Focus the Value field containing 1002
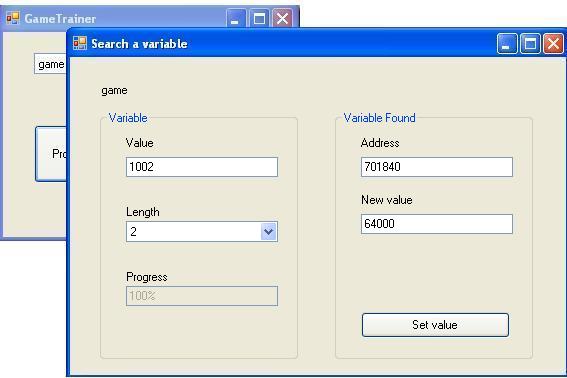The image size is (567, 378). click(202, 167)
